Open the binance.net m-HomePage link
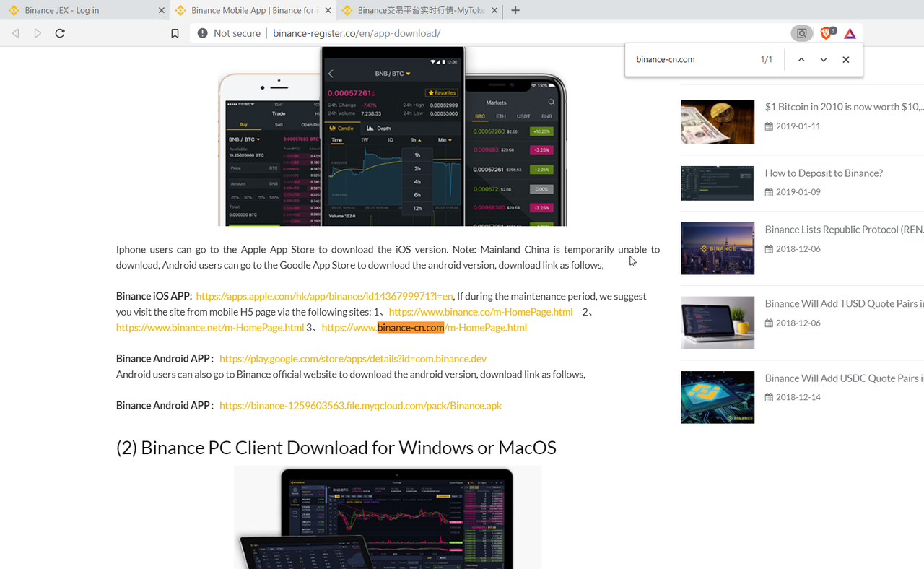Image resolution: width=924 pixels, height=569 pixels. click(210, 327)
